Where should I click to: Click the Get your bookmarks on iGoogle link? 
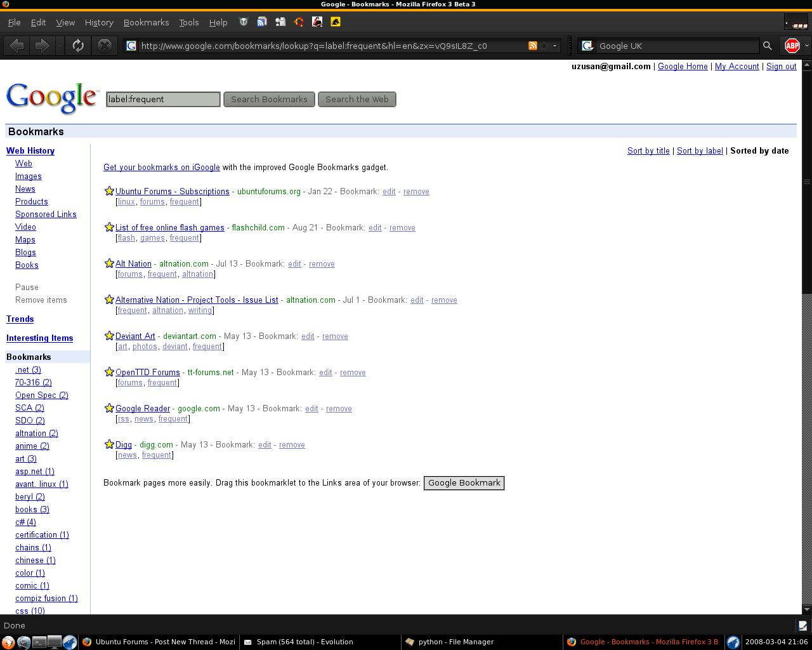(162, 167)
